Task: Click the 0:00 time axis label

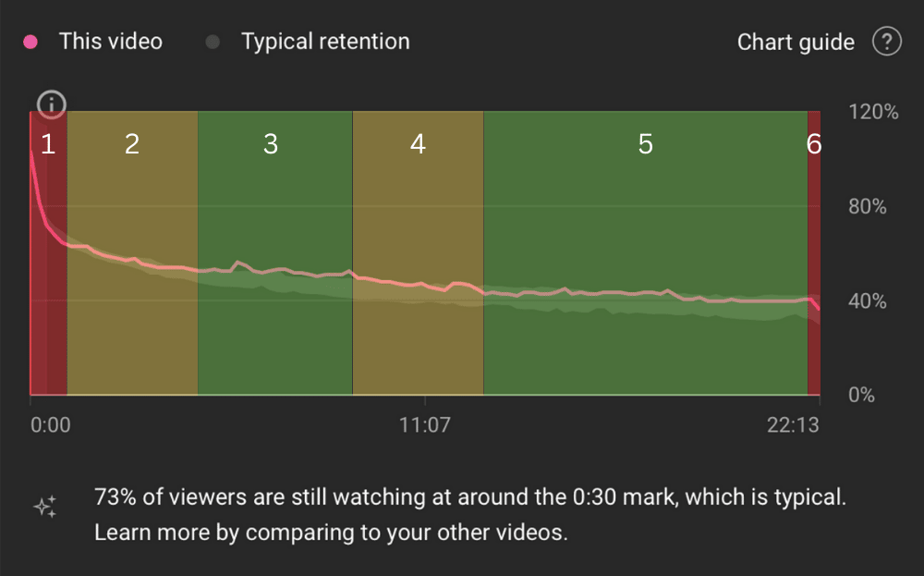Action: pyautogui.click(x=51, y=425)
